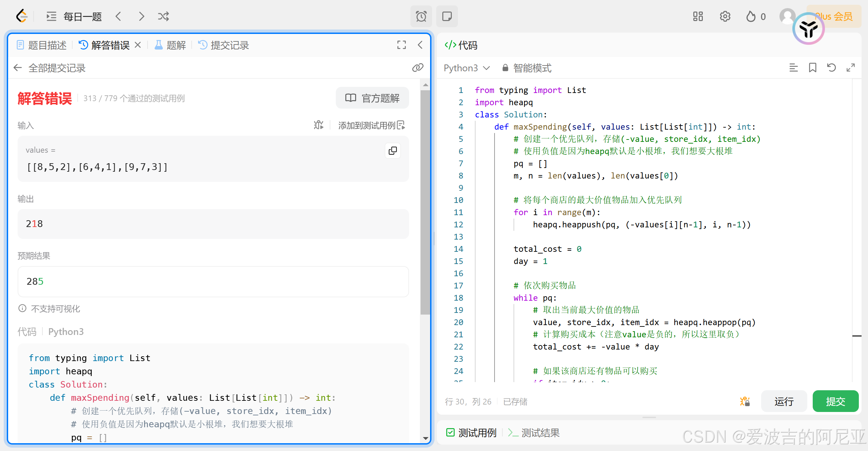Click the format code lines icon
The width and height of the screenshot is (868, 451).
tap(793, 68)
